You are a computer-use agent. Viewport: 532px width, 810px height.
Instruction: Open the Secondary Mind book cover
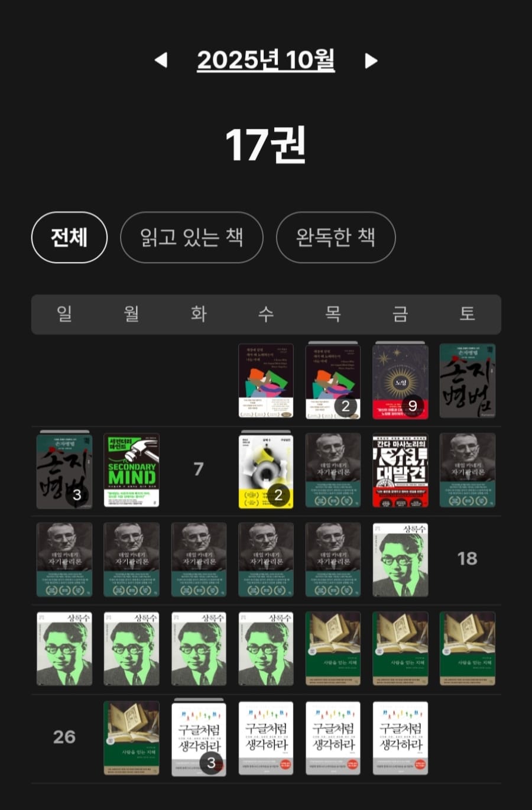[131, 471]
